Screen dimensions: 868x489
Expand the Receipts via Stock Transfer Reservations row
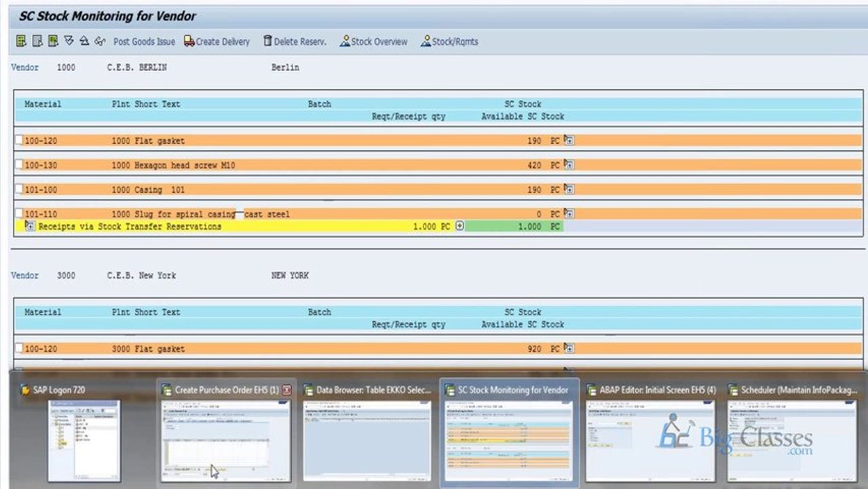click(30, 225)
